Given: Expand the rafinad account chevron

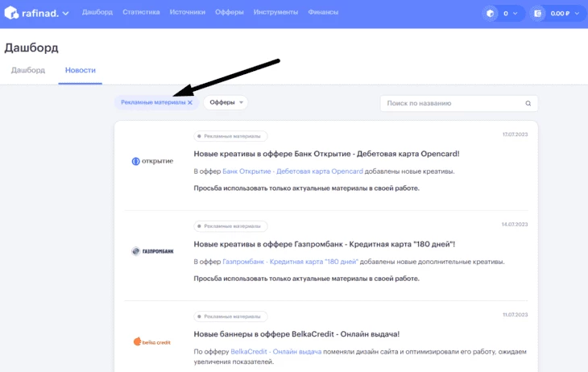Looking at the screenshot, I should click(x=65, y=14).
